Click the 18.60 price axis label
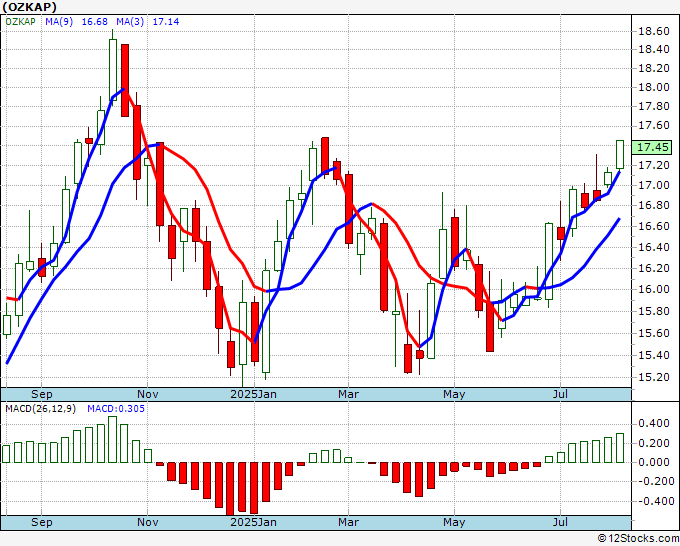 point(654,31)
